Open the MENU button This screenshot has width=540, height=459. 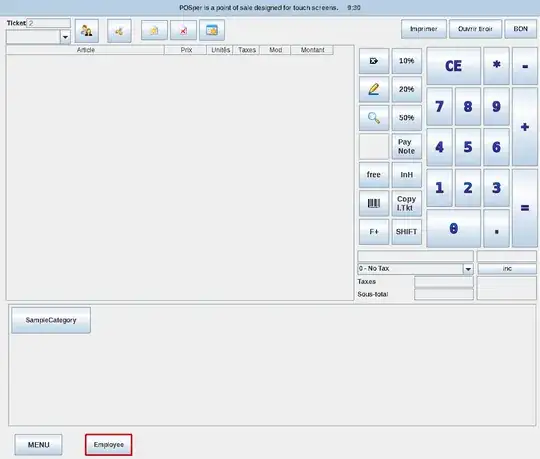coord(39,445)
